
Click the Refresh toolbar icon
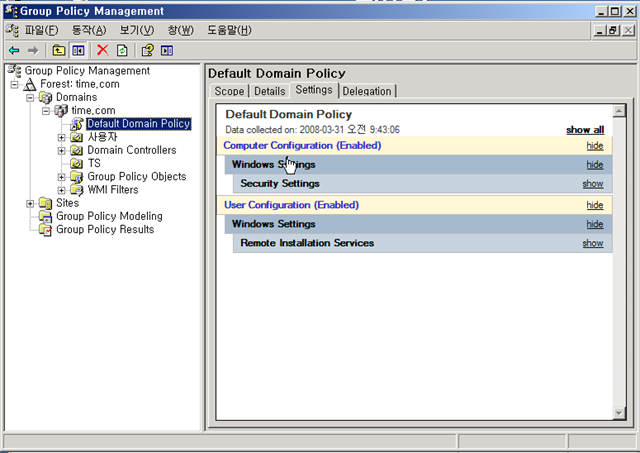122,50
